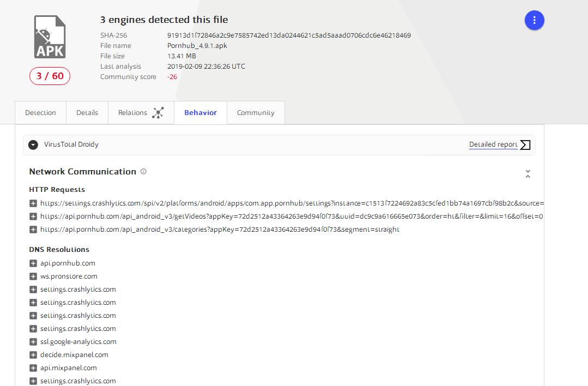Expand the api.mixpanel.com DNS resolution
588x386 pixels.
point(33,368)
